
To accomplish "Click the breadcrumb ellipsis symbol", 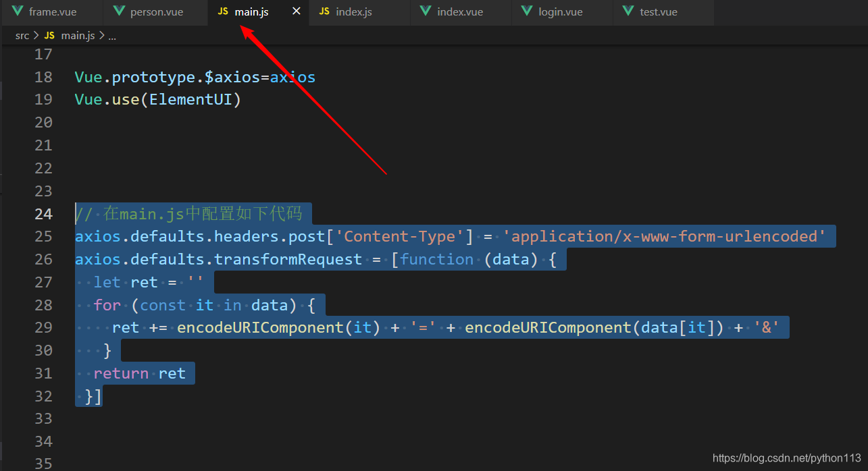I will pyautogui.click(x=112, y=36).
